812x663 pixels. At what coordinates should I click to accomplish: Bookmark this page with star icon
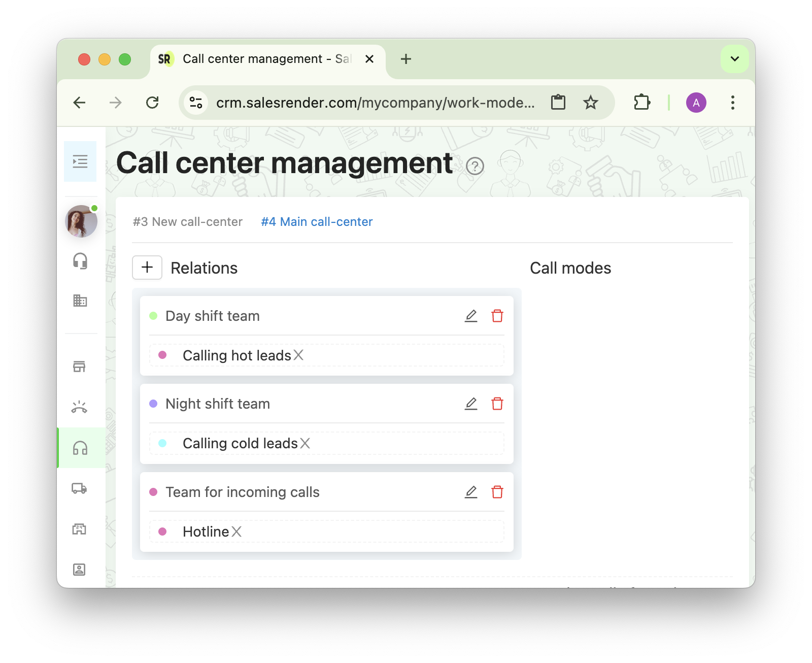coord(591,103)
